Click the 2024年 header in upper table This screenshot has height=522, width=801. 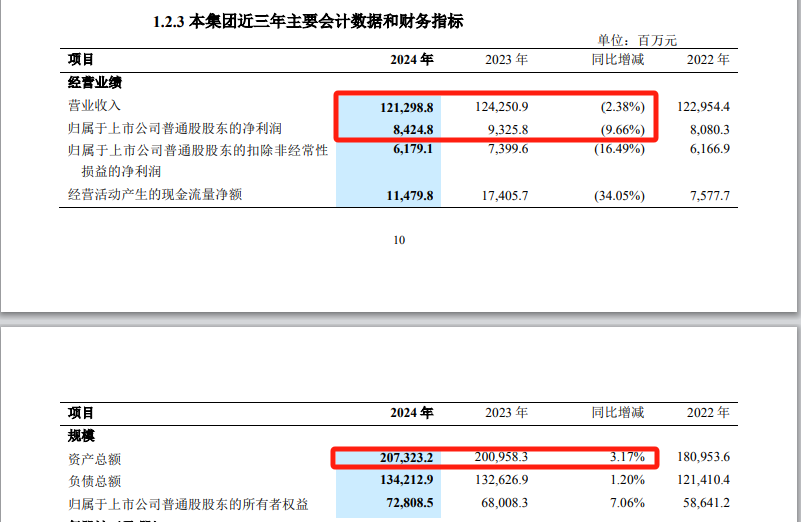412,60
